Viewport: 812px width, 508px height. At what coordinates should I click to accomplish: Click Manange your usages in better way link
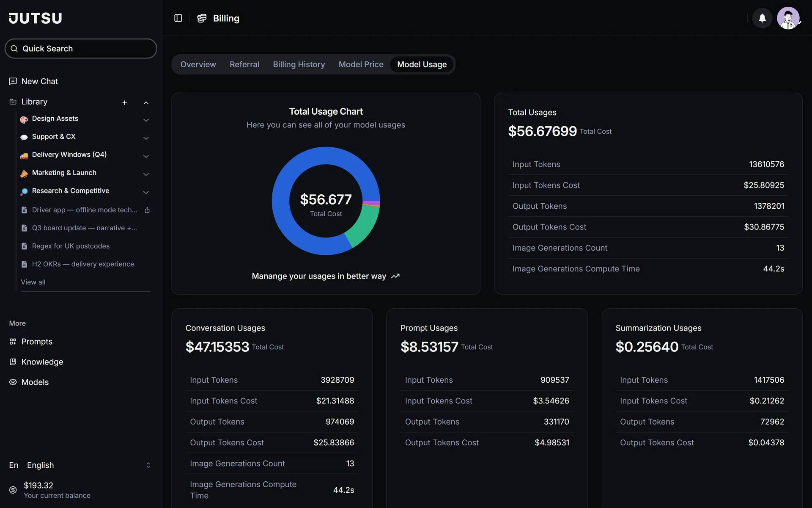pos(326,276)
